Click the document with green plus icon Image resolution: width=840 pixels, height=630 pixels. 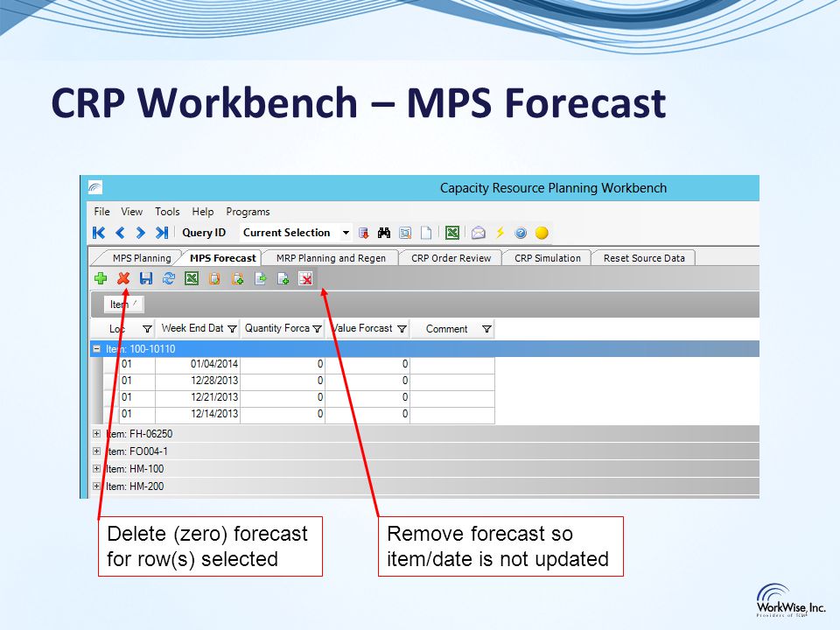click(x=283, y=278)
